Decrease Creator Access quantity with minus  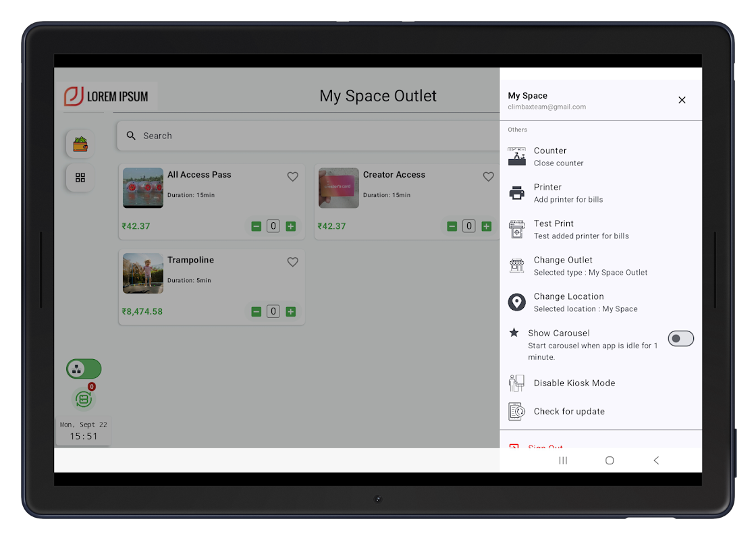click(452, 226)
